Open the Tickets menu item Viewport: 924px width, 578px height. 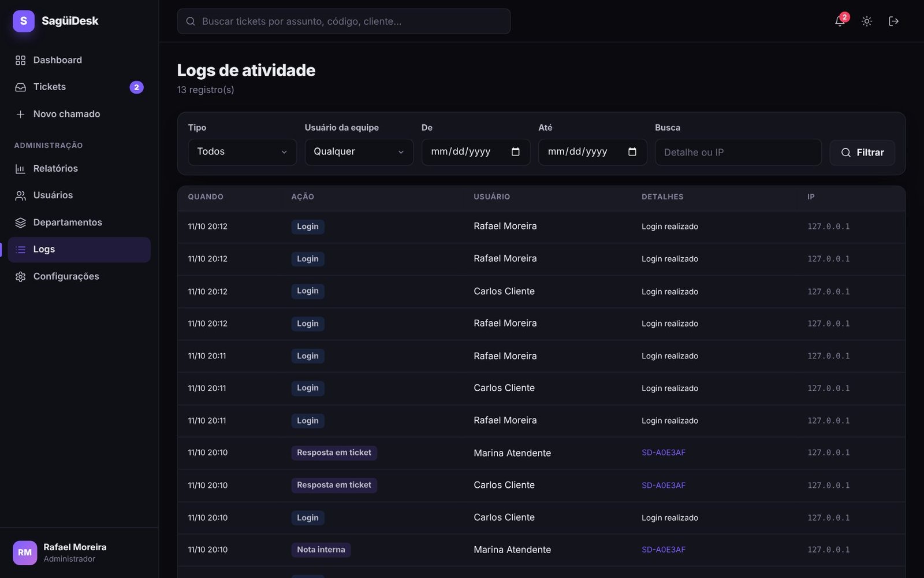[79, 87]
